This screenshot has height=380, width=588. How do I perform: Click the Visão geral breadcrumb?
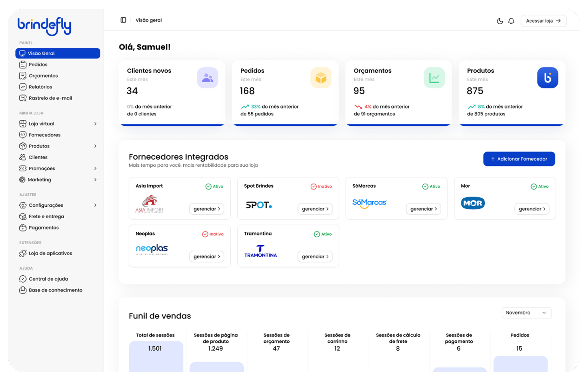coord(149,20)
